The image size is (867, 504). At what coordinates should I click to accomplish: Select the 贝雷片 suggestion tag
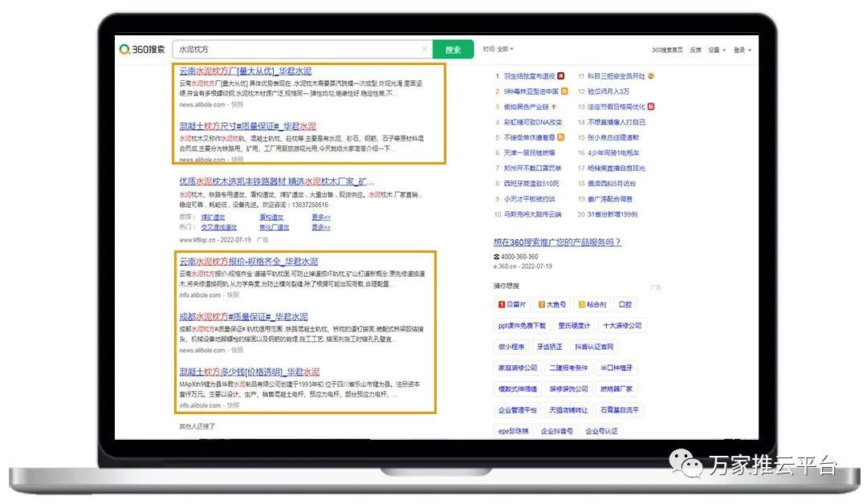point(512,305)
